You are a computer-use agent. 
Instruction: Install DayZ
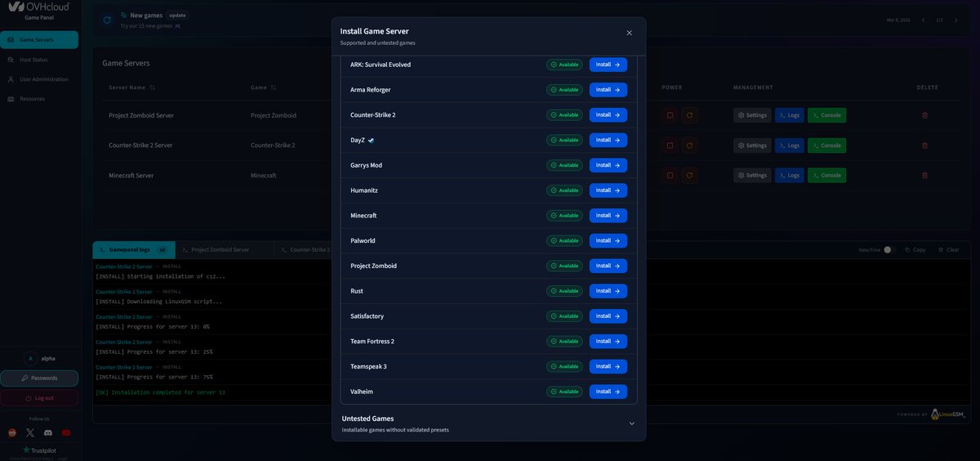(608, 140)
